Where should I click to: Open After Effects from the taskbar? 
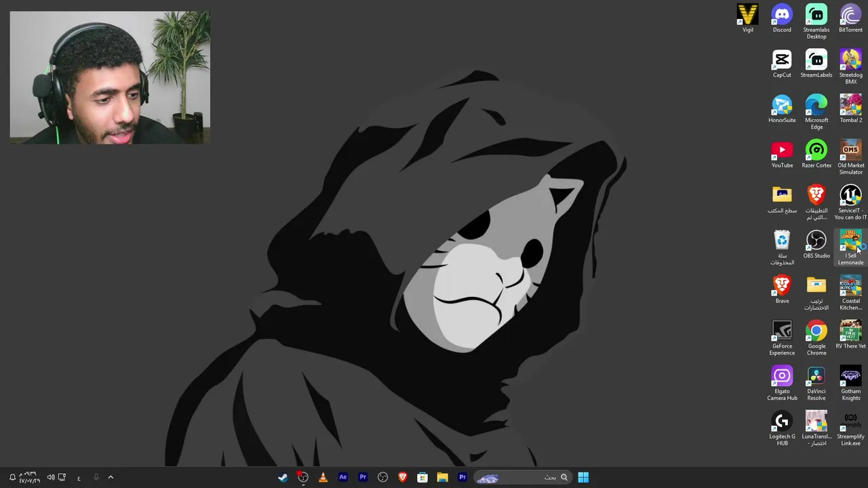point(342,477)
